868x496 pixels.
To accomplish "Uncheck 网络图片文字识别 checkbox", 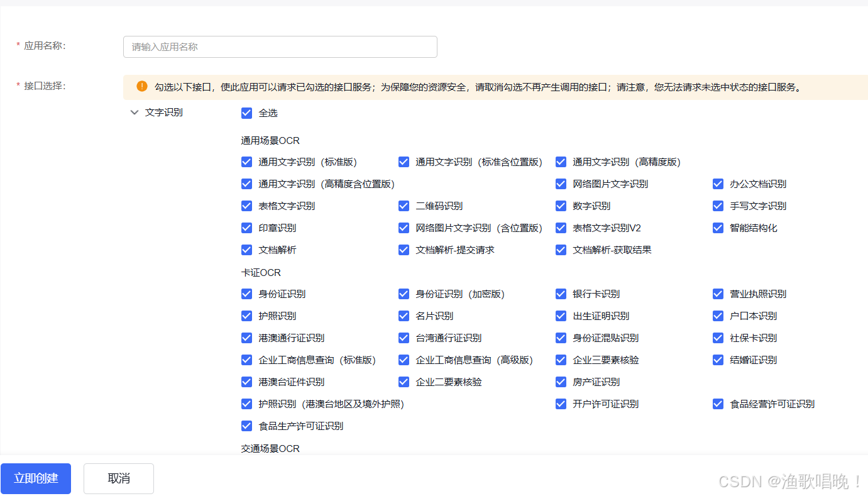I will 561,184.
